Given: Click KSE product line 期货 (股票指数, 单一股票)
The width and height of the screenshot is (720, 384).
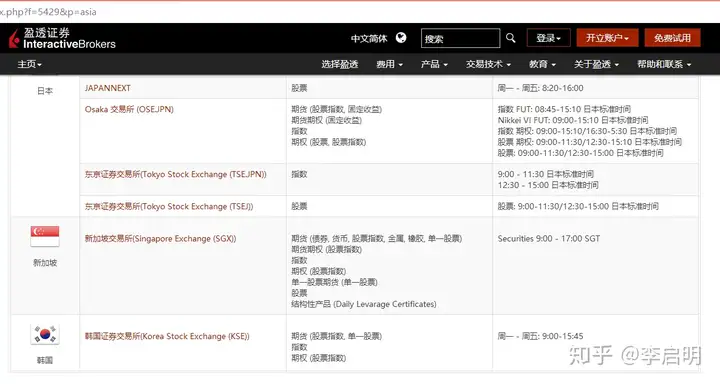Looking at the screenshot, I should coord(337,336).
